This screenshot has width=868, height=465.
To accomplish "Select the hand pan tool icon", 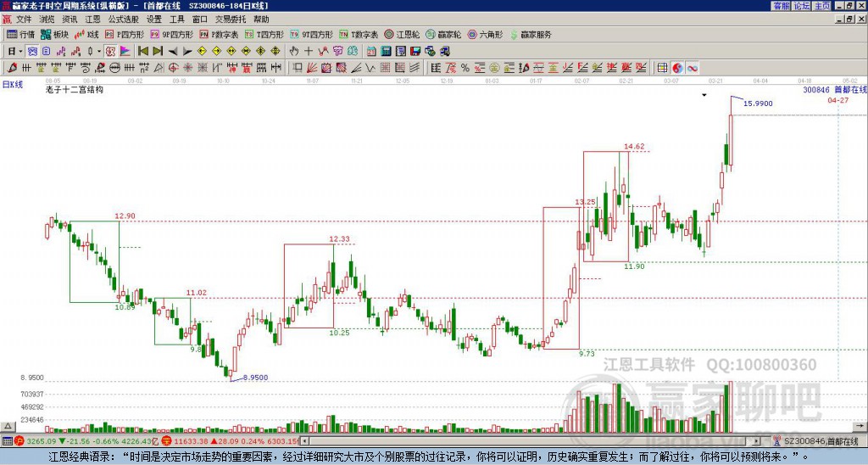I will coord(294,51).
